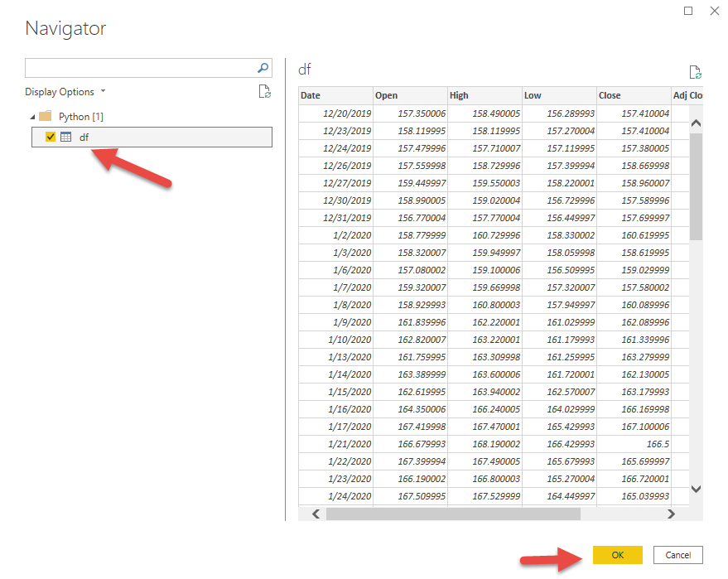The image size is (728, 579).
Task: Click the df table icon in the tree
Action: tap(66, 137)
